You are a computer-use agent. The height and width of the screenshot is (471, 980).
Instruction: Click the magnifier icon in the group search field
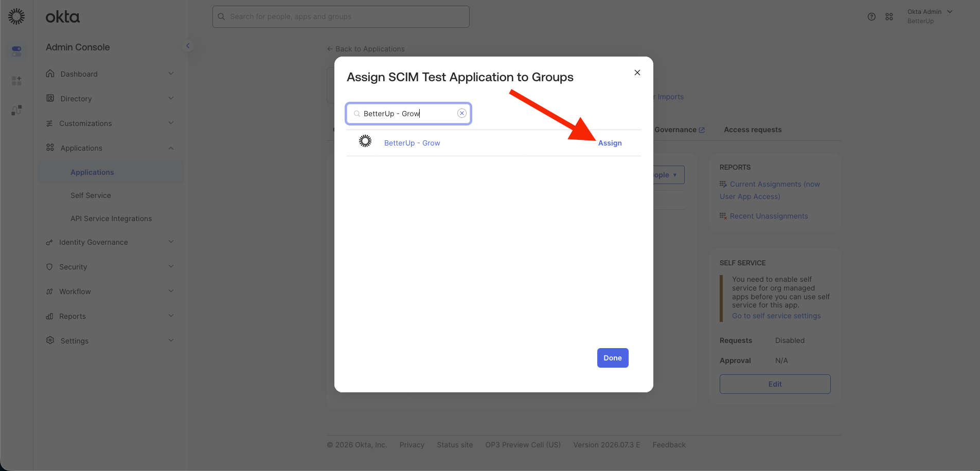tap(357, 114)
